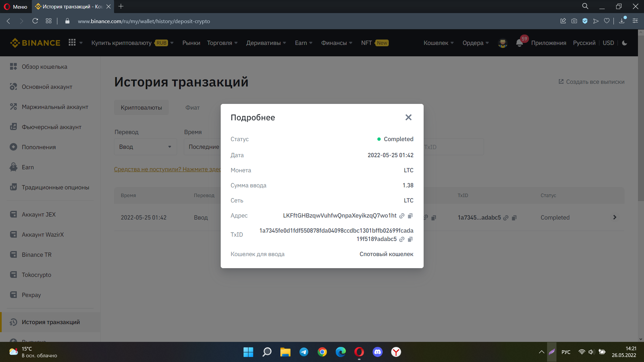Viewport: 644px width, 362px height.
Task: Switch to Криптовалюты tab
Action: tap(141, 108)
